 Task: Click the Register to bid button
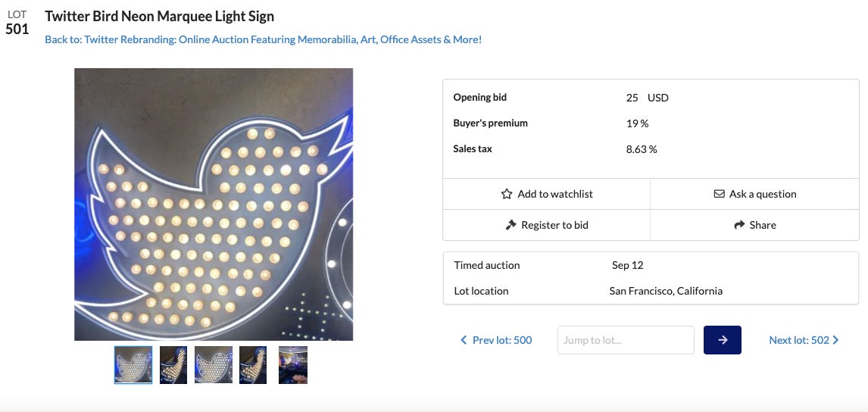[546, 225]
